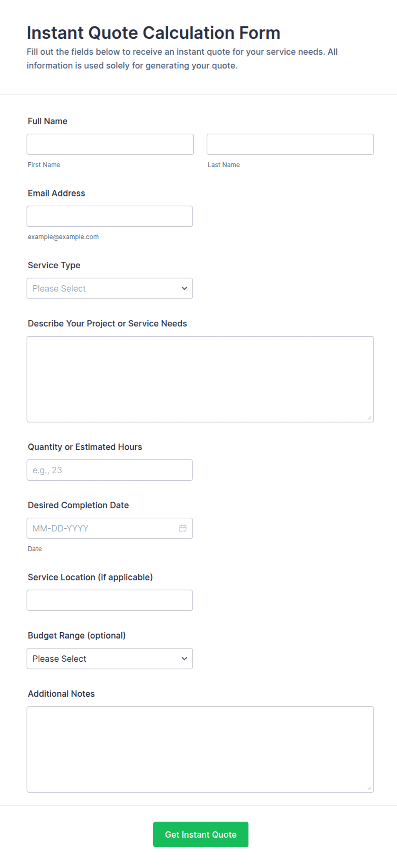Grab the description box resize handle
Viewport: 397px width, 868px height.
(x=369, y=418)
